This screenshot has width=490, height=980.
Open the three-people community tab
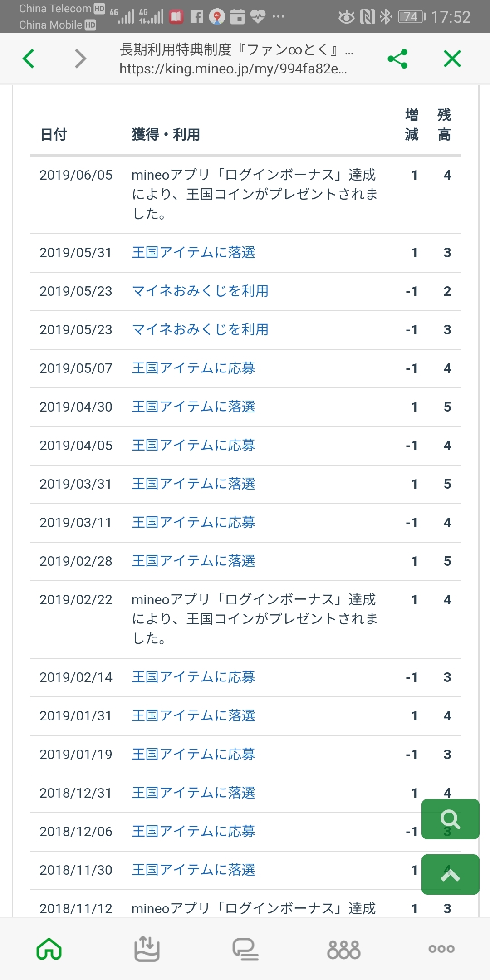[x=343, y=949]
